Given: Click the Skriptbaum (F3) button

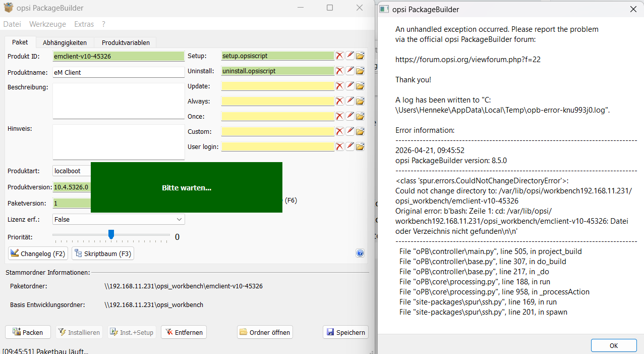Looking at the screenshot, I should tap(103, 254).
